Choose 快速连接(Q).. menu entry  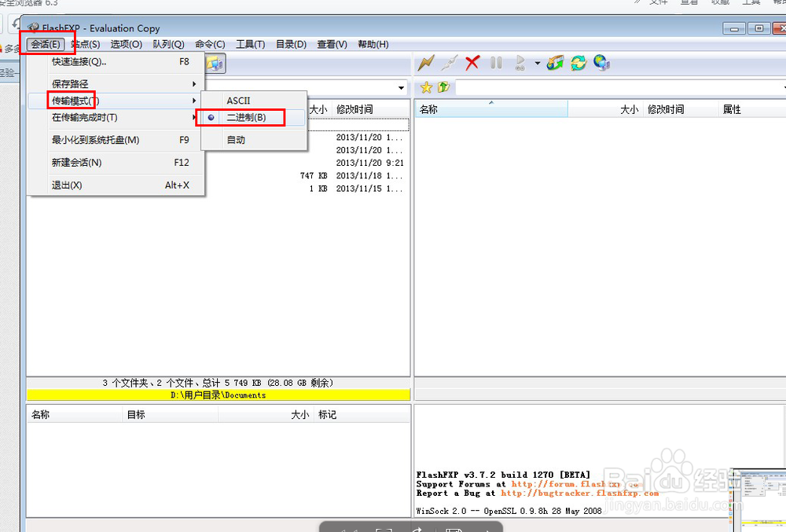[116, 61]
